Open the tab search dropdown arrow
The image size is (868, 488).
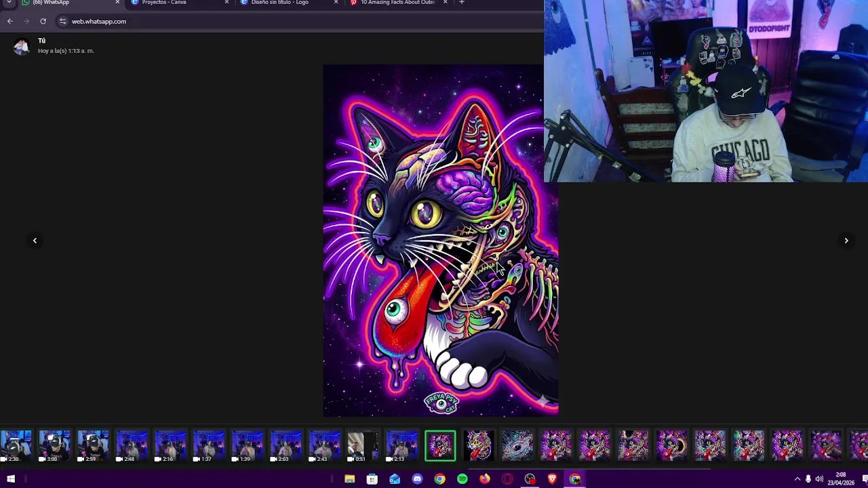[9, 3]
